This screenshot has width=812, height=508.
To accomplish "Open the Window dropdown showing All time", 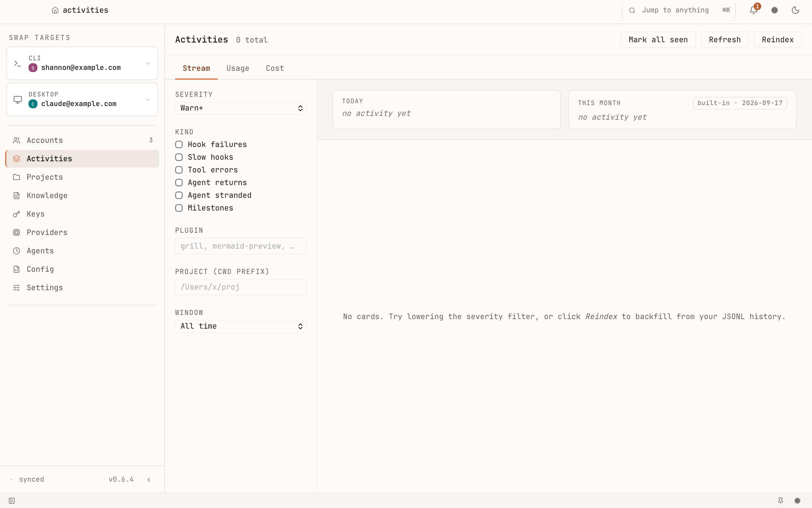I will pos(240,326).
